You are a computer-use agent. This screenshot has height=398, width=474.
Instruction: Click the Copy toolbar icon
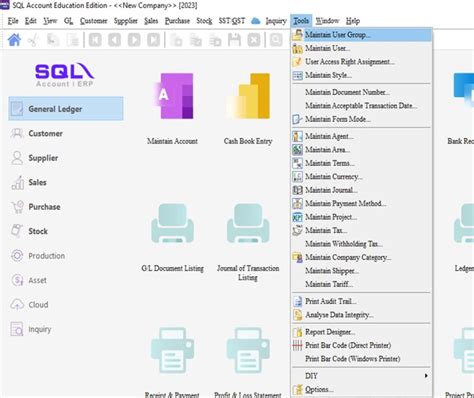coord(53,40)
